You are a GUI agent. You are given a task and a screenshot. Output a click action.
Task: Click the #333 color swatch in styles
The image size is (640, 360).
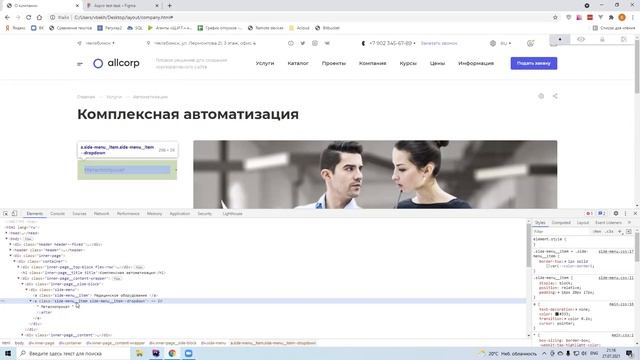tap(557, 314)
